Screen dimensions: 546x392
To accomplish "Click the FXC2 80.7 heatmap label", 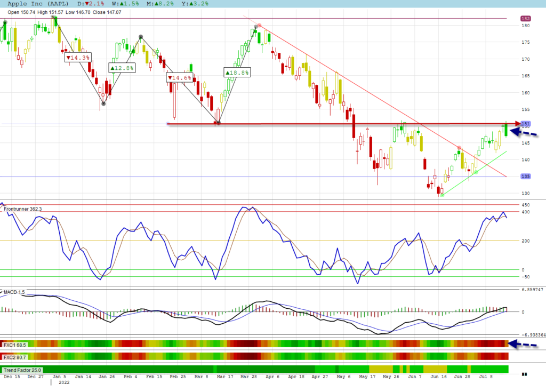I will 14,357.
